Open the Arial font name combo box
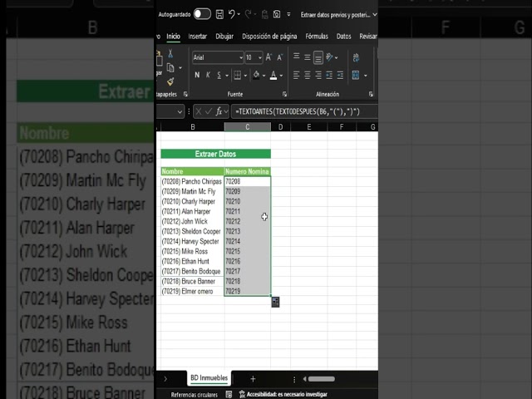The height and width of the screenshot is (399, 532). 218,57
